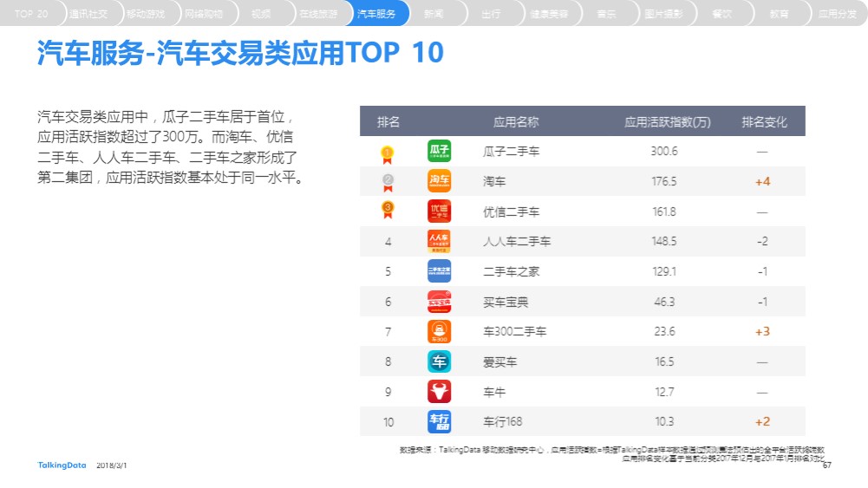The height and width of the screenshot is (488, 868).
Task: Open the 车行168 blue app icon
Action: (439, 421)
